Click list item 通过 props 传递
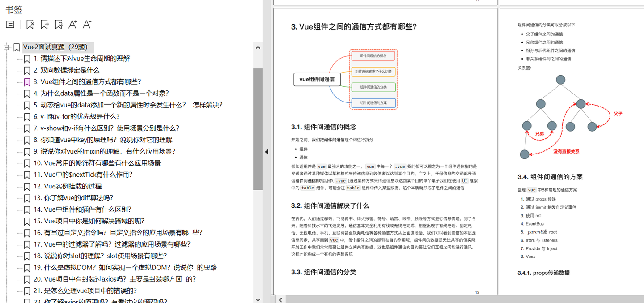Image resolution: width=644 pixels, height=303 pixels. (x=541, y=199)
